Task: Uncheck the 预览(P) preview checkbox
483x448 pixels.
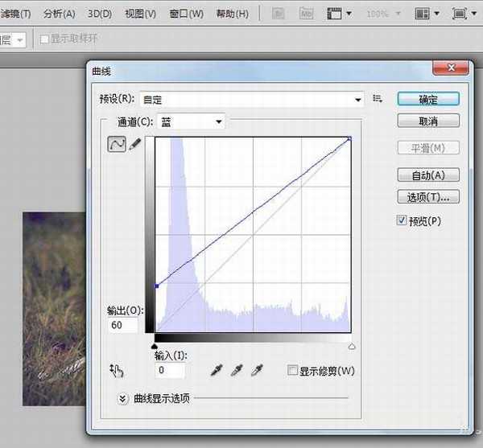Action: [x=402, y=220]
